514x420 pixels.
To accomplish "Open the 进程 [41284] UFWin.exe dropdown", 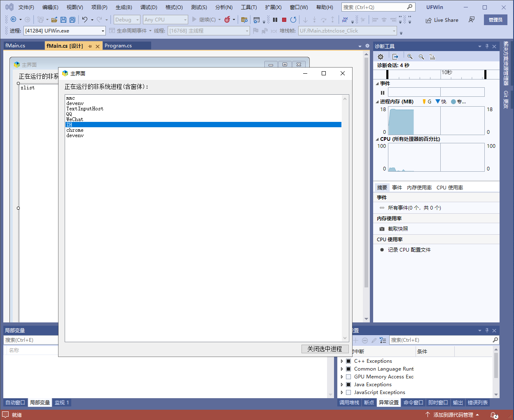I will coord(103,31).
